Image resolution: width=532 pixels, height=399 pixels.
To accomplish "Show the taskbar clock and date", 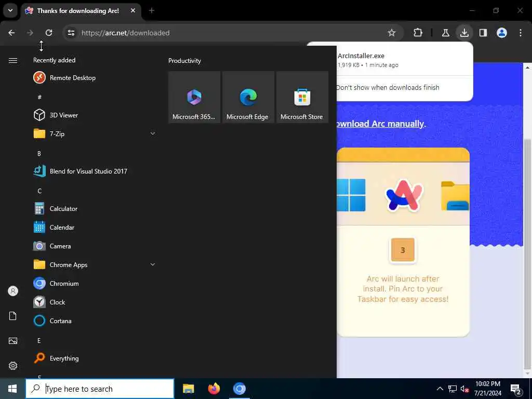I will coord(487,389).
